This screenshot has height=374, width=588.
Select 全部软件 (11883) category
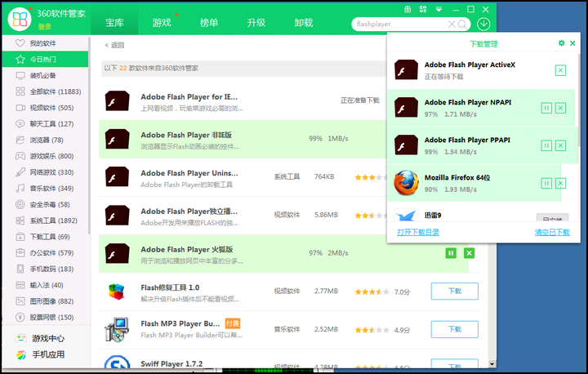point(46,91)
